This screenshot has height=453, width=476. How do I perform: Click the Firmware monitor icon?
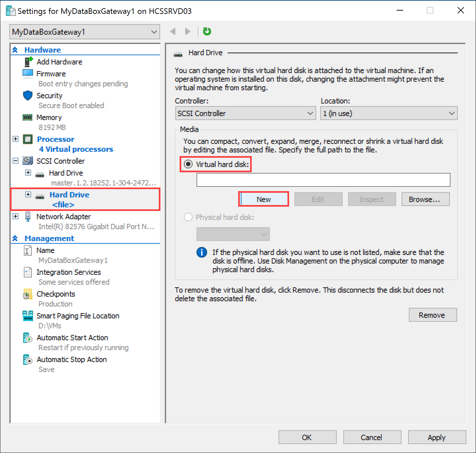tap(28, 73)
